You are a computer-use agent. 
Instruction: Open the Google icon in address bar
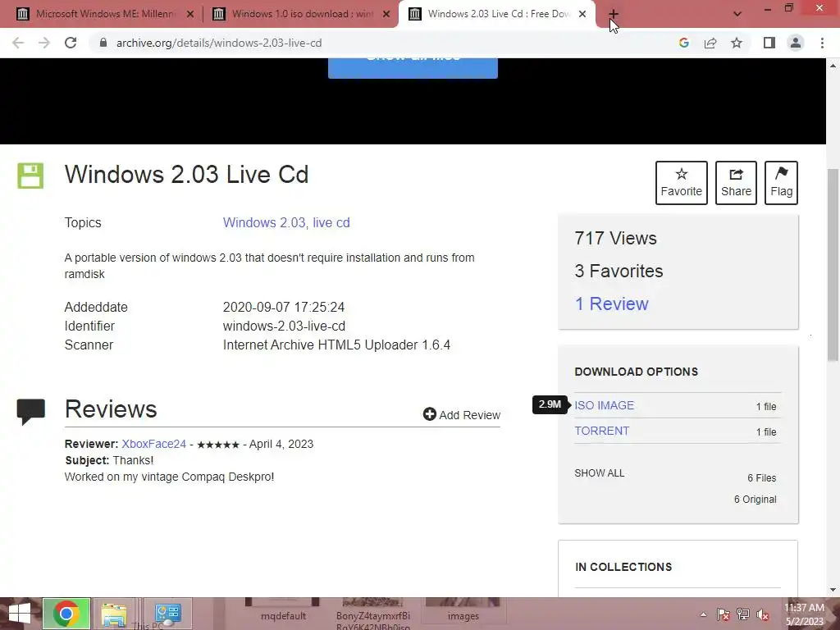[x=683, y=43]
